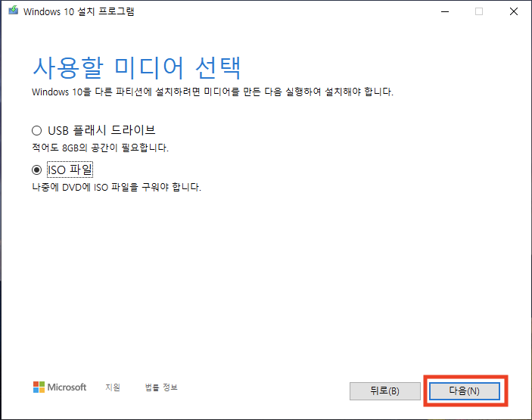The image size is (532, 420).
Task: Close the Windows 10 설치 프로그램 window
Action: coord(514,11)
